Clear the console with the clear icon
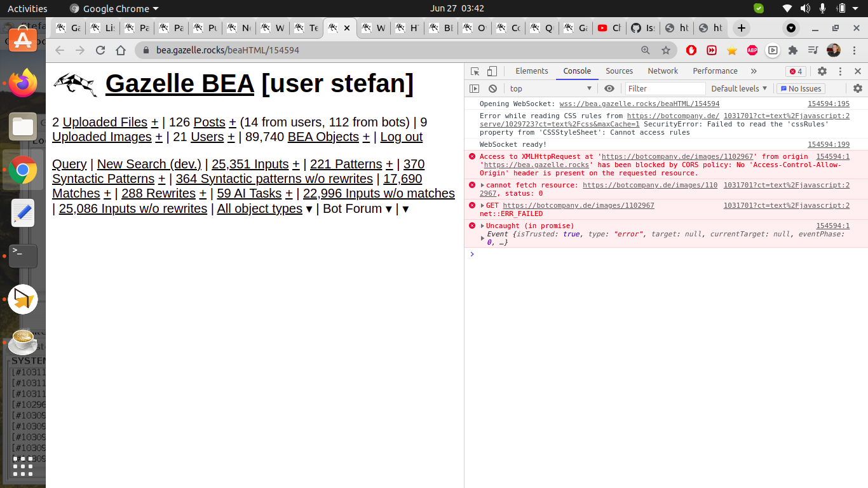This screenshot has width=868, height=488. [x=492, y=89]
